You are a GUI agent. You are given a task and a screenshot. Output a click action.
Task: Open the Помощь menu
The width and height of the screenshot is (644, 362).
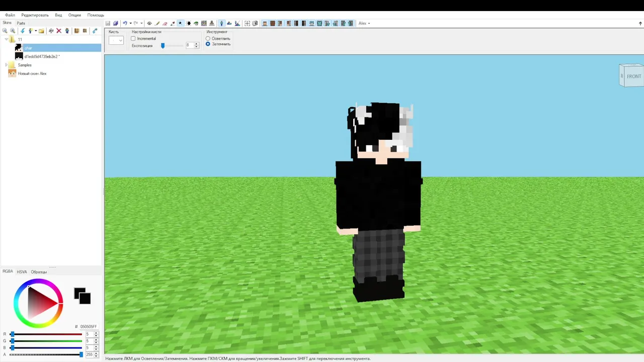(x=96, y=15)
